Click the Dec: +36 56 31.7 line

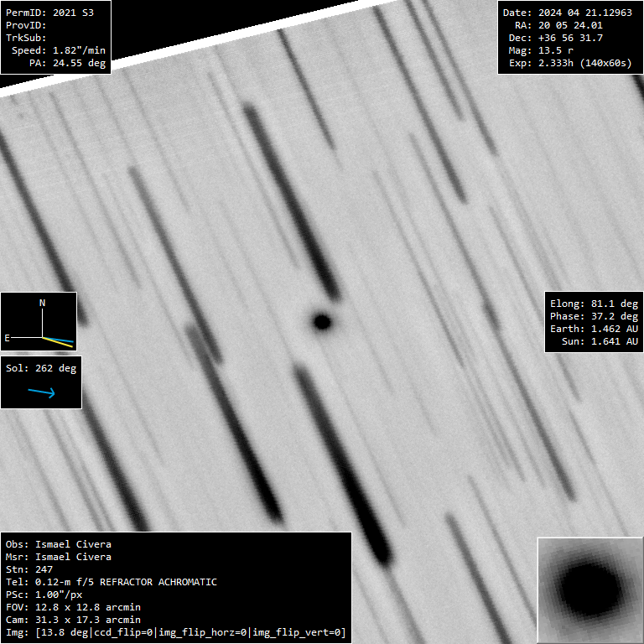[x=556, y=39]
